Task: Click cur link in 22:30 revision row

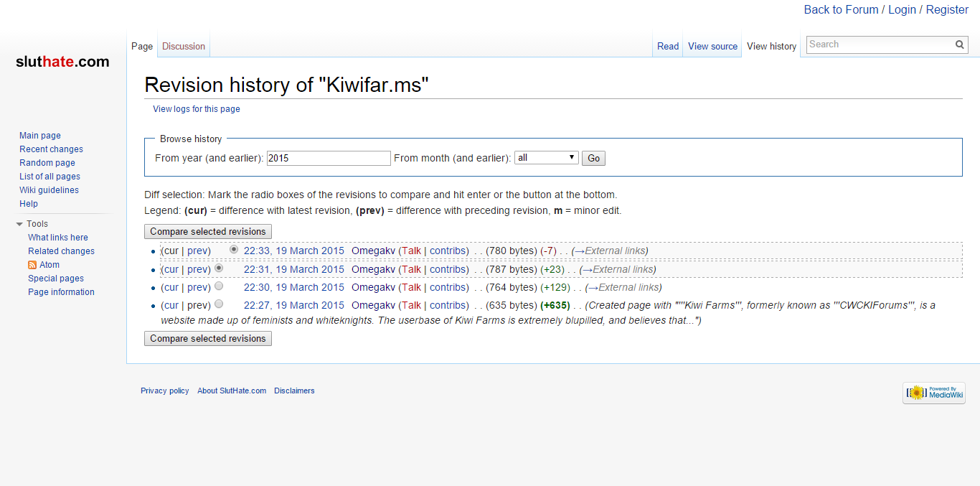Action: (x=171, y=287)
